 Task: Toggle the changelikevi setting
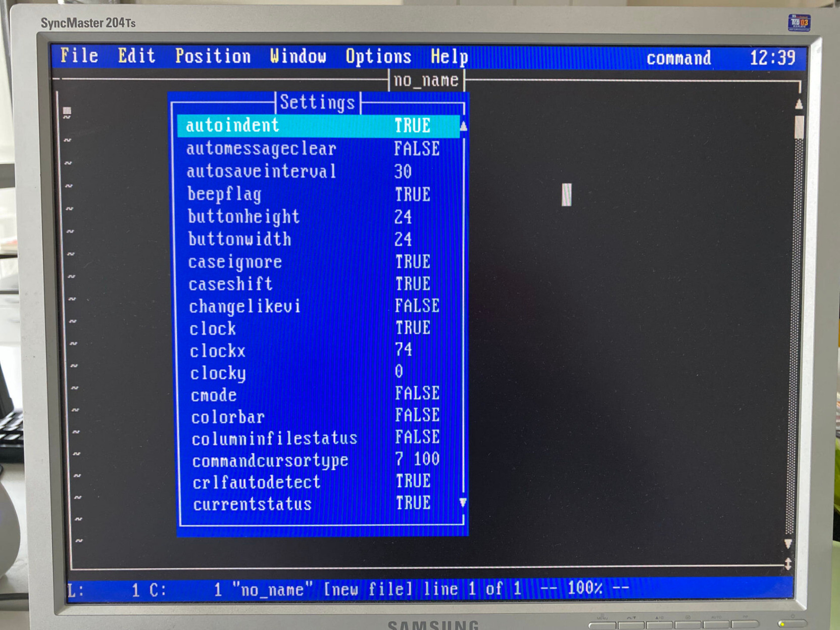click(320, 306)
